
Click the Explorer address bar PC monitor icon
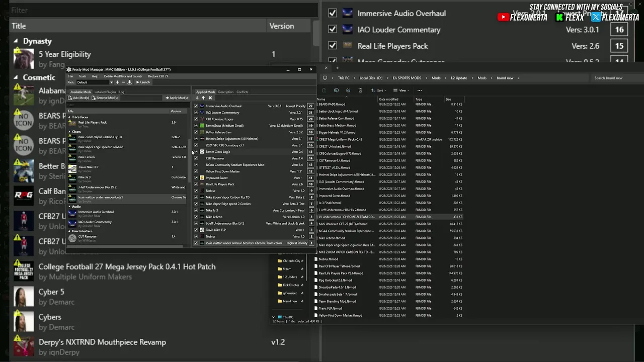pyautogui.click(x=325, y=78)
